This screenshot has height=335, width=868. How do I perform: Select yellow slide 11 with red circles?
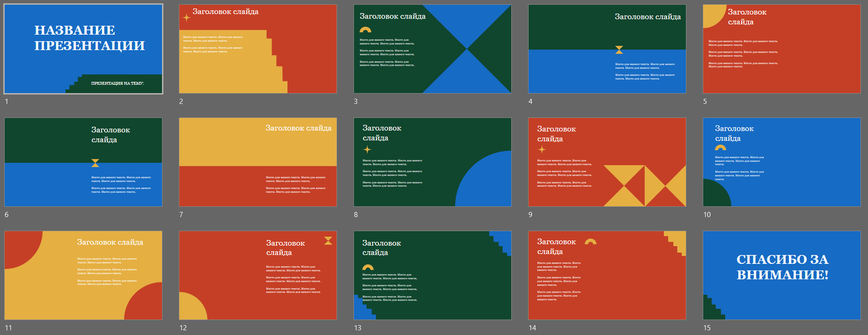[x=83, y=275]
